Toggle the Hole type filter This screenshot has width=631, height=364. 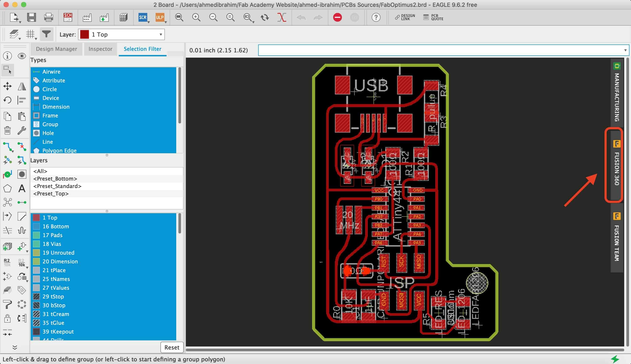click(103, 133)
